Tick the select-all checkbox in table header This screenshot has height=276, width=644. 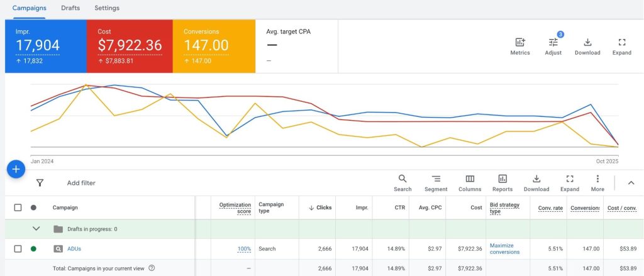point(18,207)
